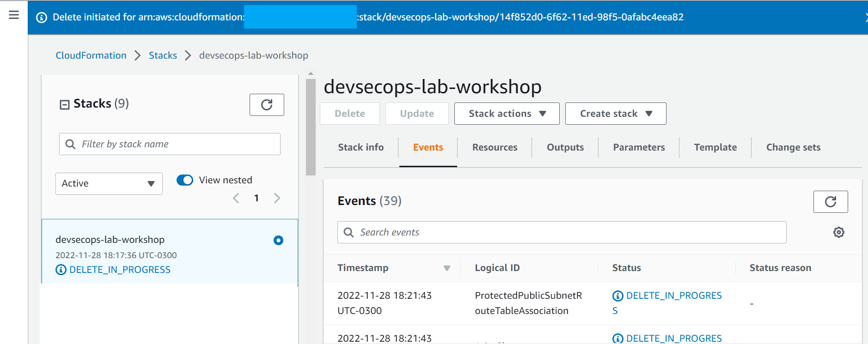This screenshot has height=344, width=868.
Task: Toggle the View nested switch
Action: click(x=185, y=180)
